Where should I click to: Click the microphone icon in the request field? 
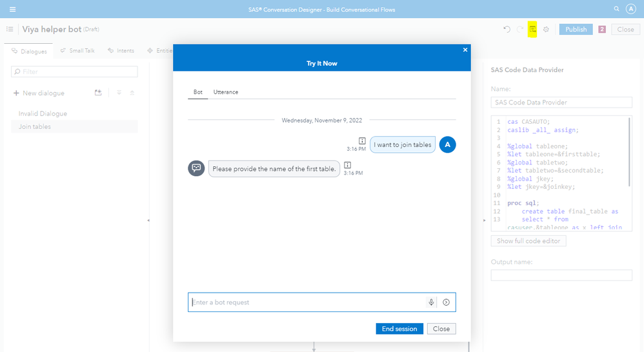[431, 302]
